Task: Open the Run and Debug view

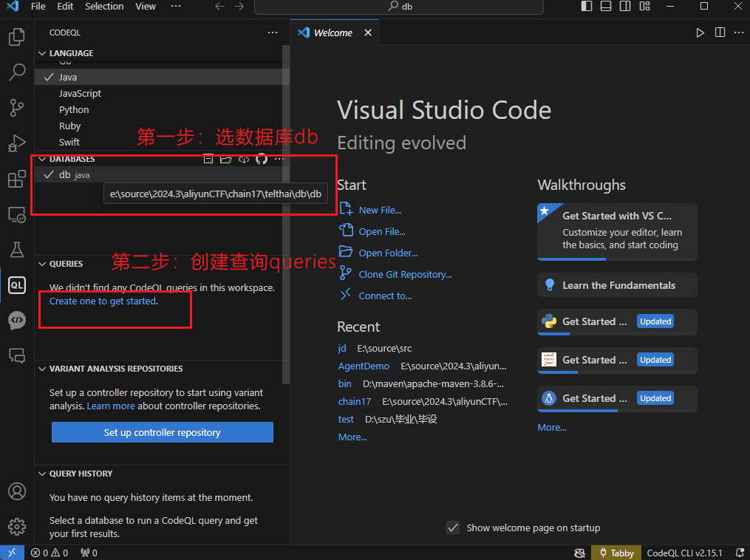Action: click(17, 143)
